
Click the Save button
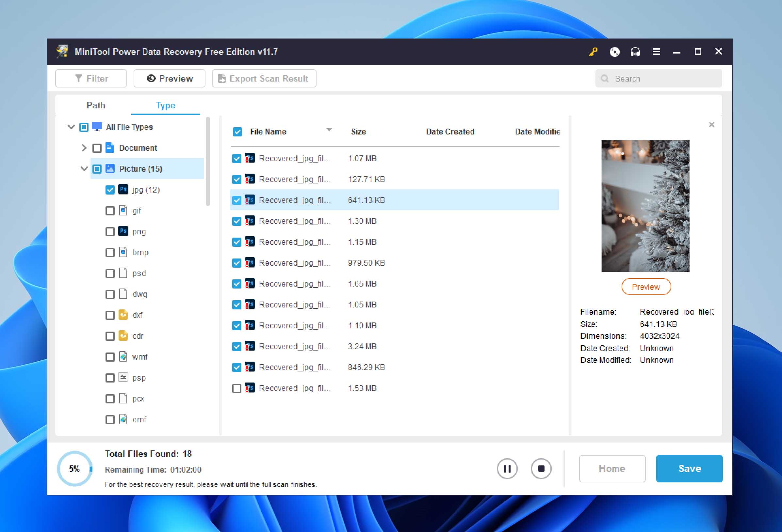689,468
